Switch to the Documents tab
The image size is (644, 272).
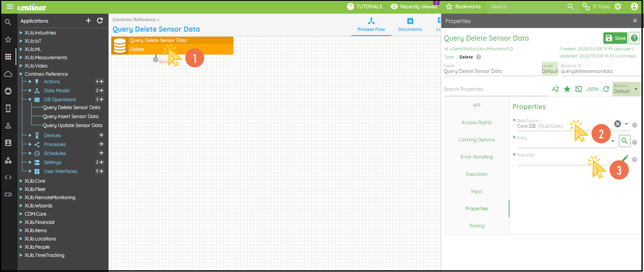(x=410, y=25)
